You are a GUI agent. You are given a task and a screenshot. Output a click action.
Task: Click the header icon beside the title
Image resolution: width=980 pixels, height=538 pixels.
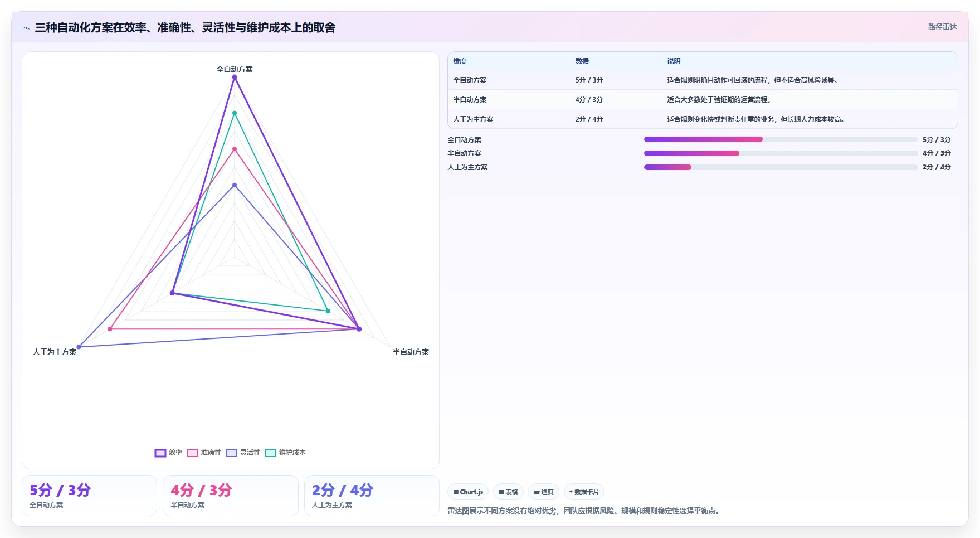point(26,28)
